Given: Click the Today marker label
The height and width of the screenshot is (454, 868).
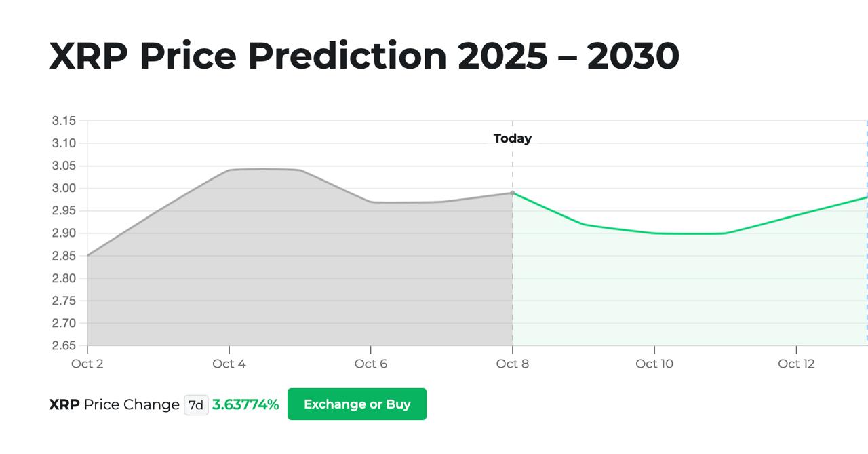Looking at the screenshot, I should (x=513, y=138).
